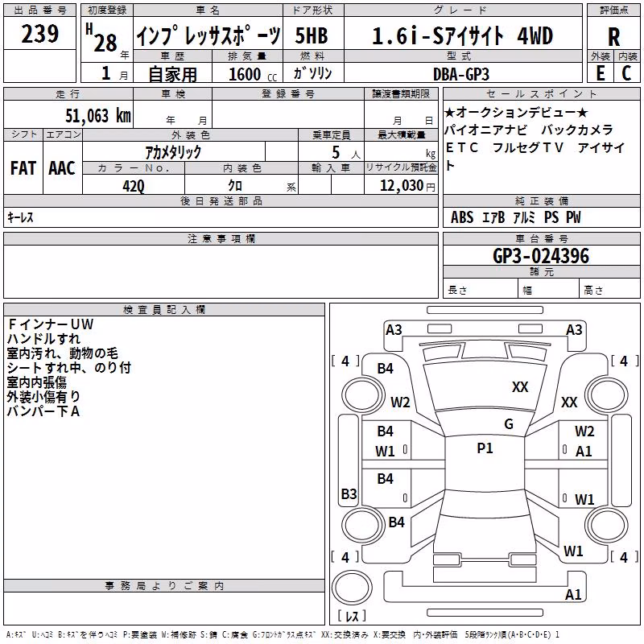The width and height of the screenshot is (644, 644).
Task: Click interior grade C
Action: [627, 73]
